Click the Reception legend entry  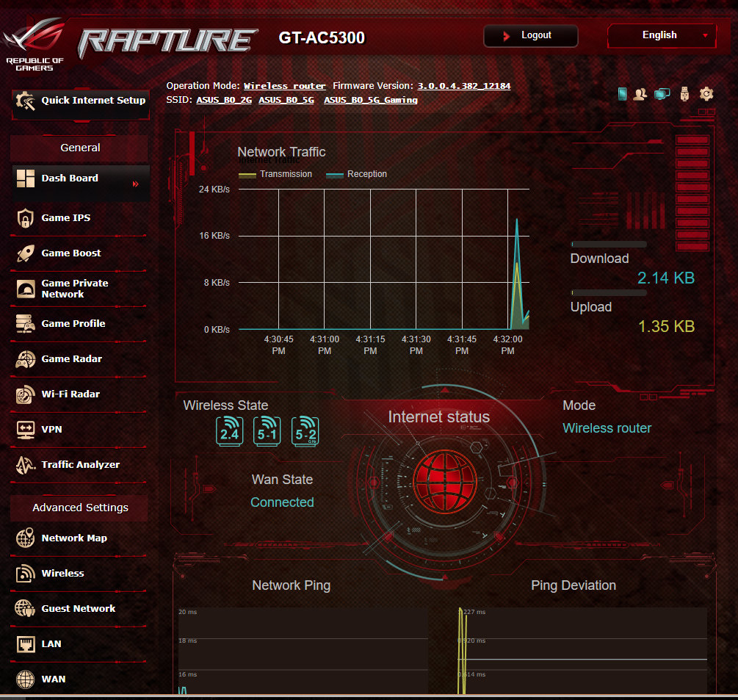click(x=356, y=174)
